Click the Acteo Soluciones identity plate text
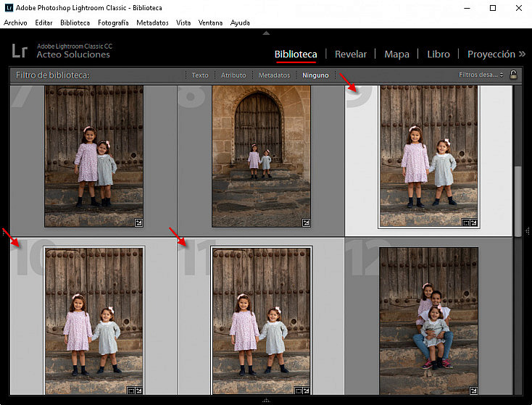532x405 pixels. pyautogui.click(x=73, y=54)
